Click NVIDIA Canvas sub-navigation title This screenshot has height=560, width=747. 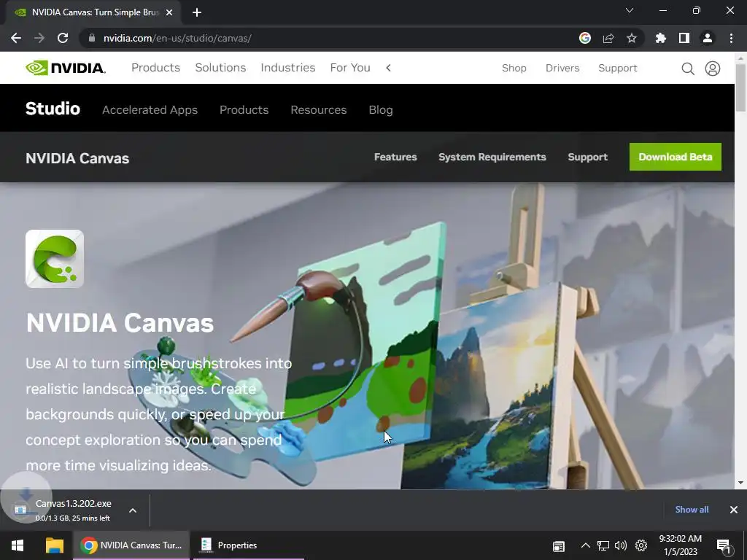77,158
